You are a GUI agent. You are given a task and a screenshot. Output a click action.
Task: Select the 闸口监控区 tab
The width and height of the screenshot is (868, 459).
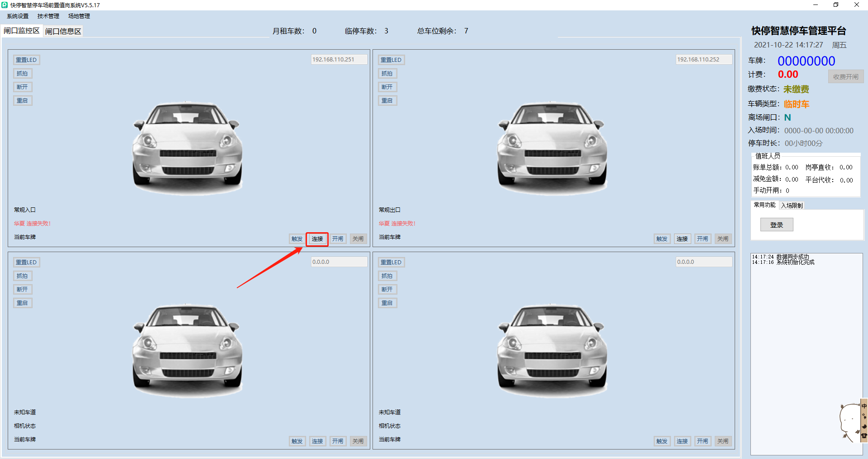[x=22, y=31]
